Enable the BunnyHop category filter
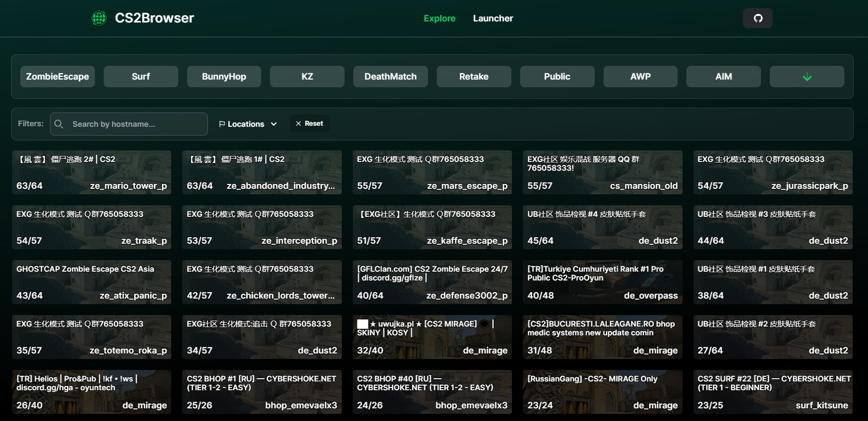Image resolution: width=868 pixels, height=421 pixels. (x=224, y=77)
